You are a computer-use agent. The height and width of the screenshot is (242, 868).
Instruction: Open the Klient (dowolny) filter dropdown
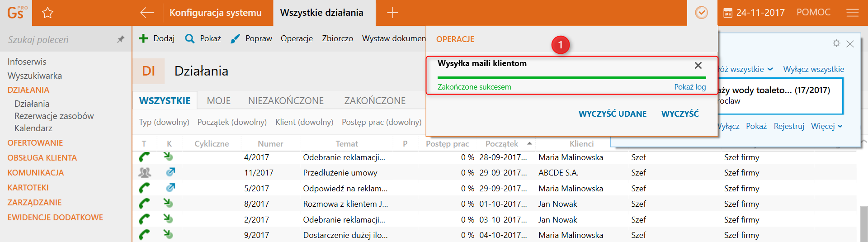[304, 122]
